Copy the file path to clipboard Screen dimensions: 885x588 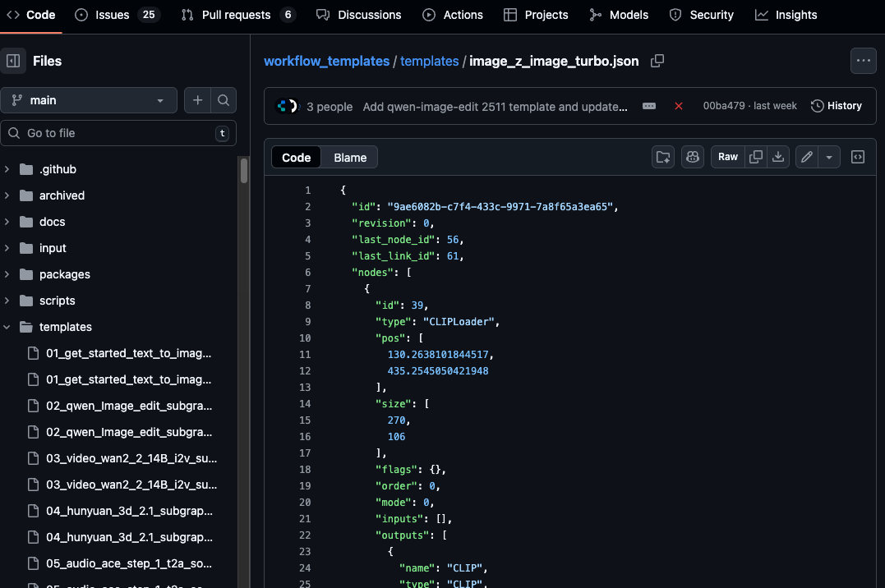657,61
